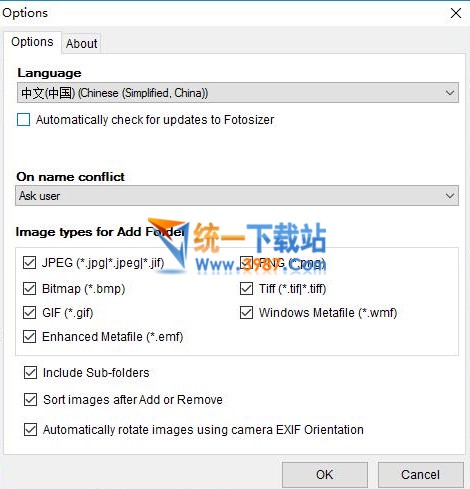The width and height of the screenshot is (470, 489).
Task: Switch to the About tab
Action: (x=81, y=43)
